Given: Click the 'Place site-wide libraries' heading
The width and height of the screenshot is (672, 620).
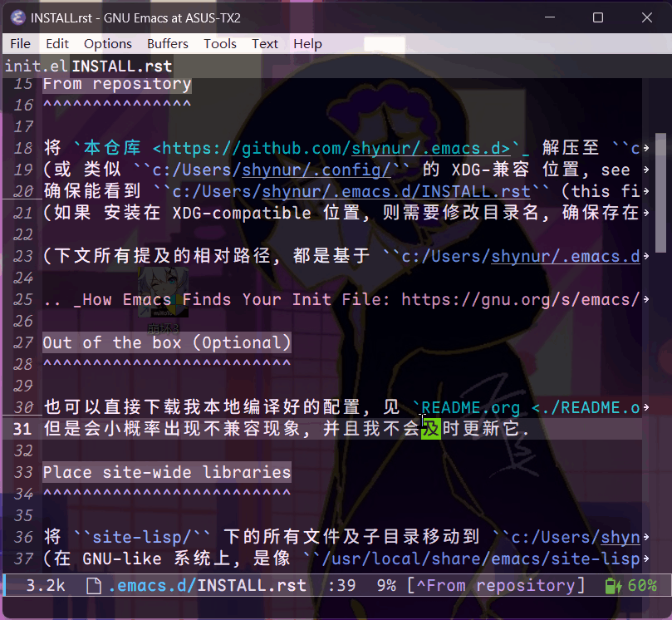Looking at the screenshot, I should [x=167, y=473].
